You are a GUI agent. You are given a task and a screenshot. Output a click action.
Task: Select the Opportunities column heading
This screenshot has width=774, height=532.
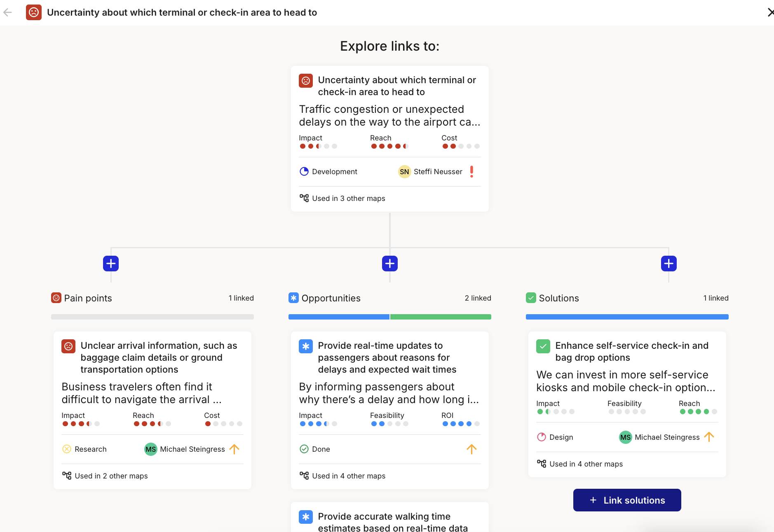331,298
